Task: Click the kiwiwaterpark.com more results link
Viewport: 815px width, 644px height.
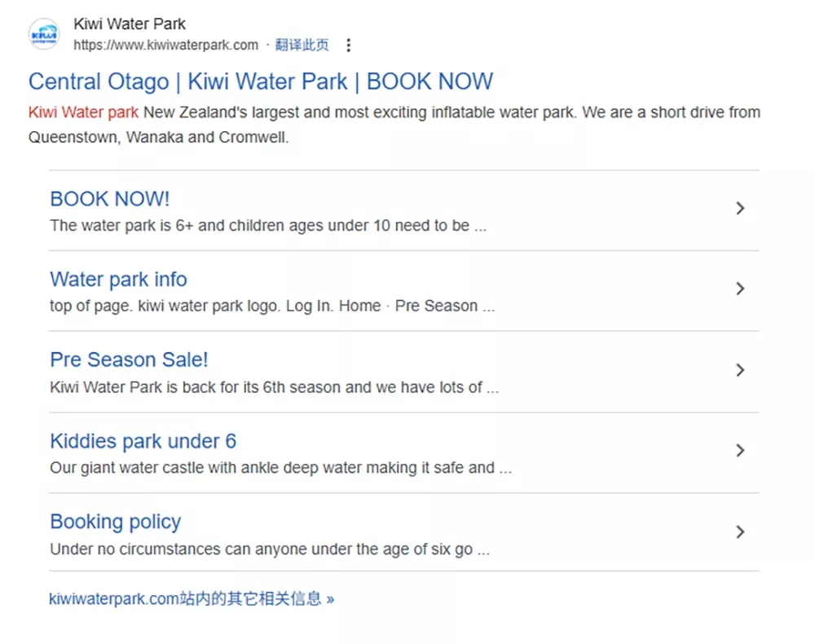Action: coord(192,598)
